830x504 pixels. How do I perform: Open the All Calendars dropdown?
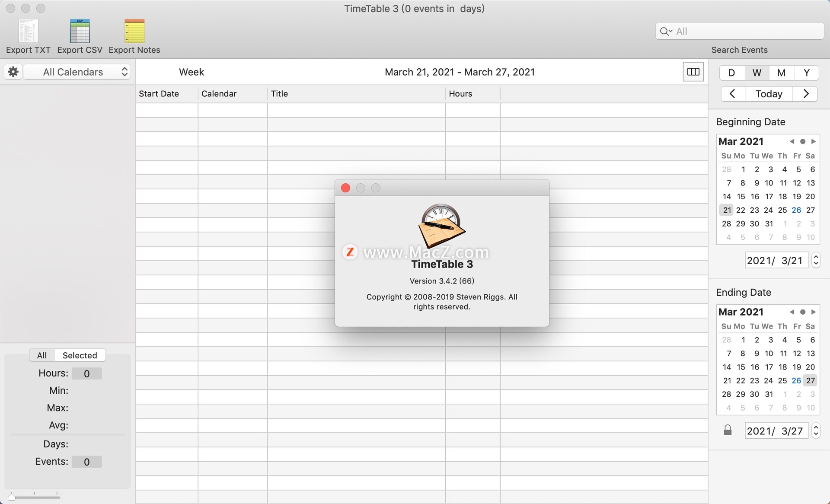[77, 72]
